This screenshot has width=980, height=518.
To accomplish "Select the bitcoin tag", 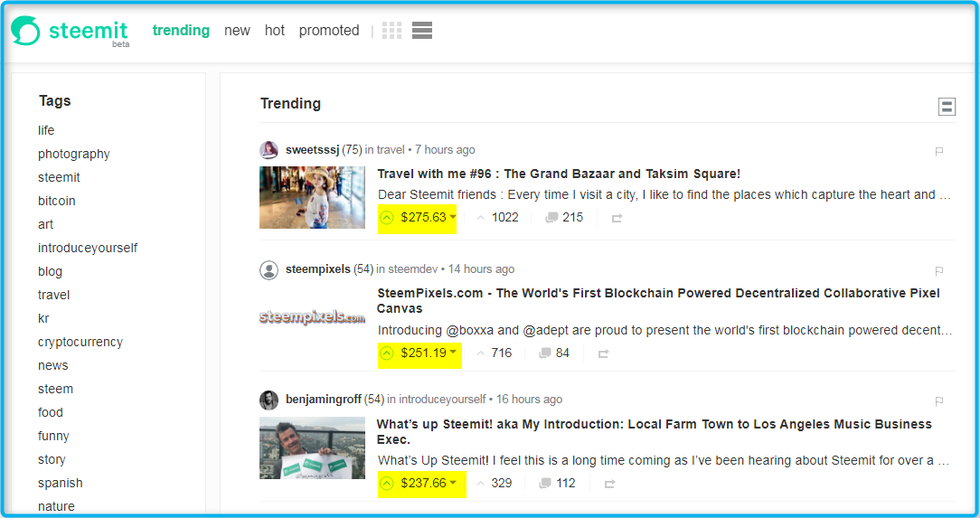I will coord(56,201).
